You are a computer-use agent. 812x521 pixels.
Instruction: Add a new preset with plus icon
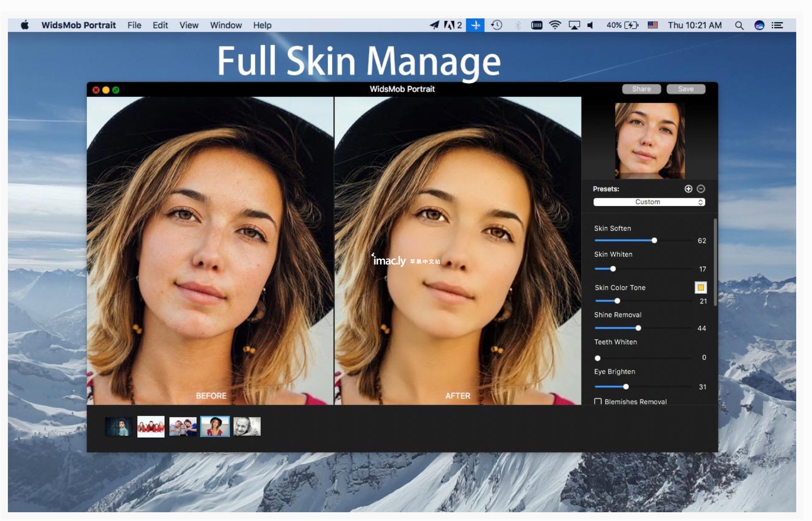coord(688,189)
